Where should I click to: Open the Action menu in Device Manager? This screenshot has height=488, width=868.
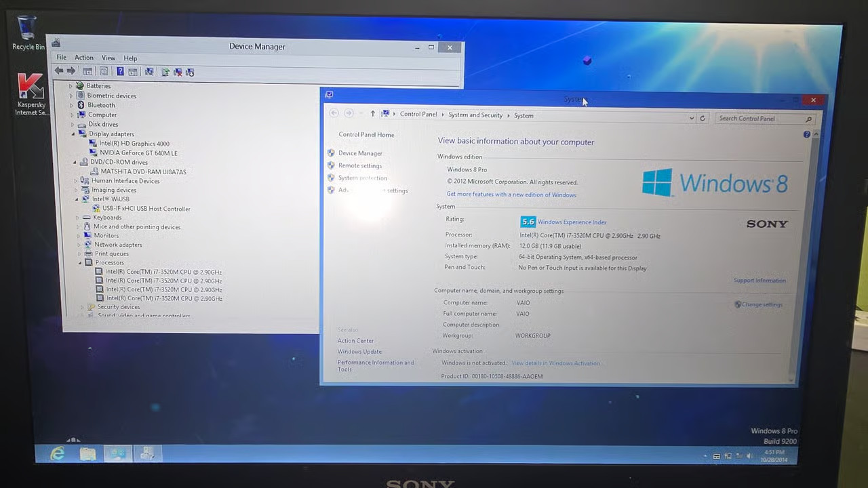tap(84, 58)
